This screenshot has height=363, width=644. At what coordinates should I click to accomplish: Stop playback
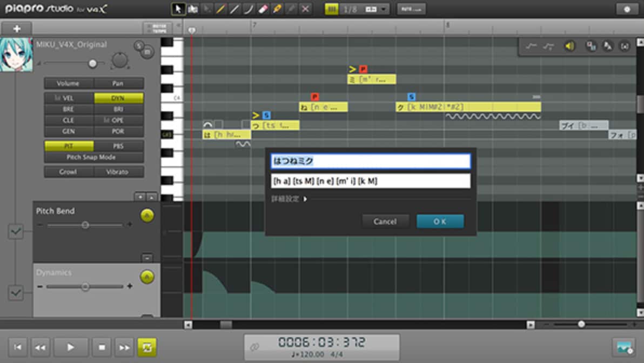pos(102,347)
